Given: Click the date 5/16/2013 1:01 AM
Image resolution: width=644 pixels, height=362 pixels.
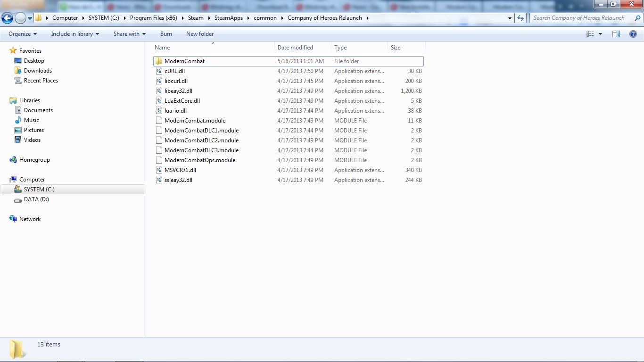Looking at the screenshot, I should coord(301,61).
